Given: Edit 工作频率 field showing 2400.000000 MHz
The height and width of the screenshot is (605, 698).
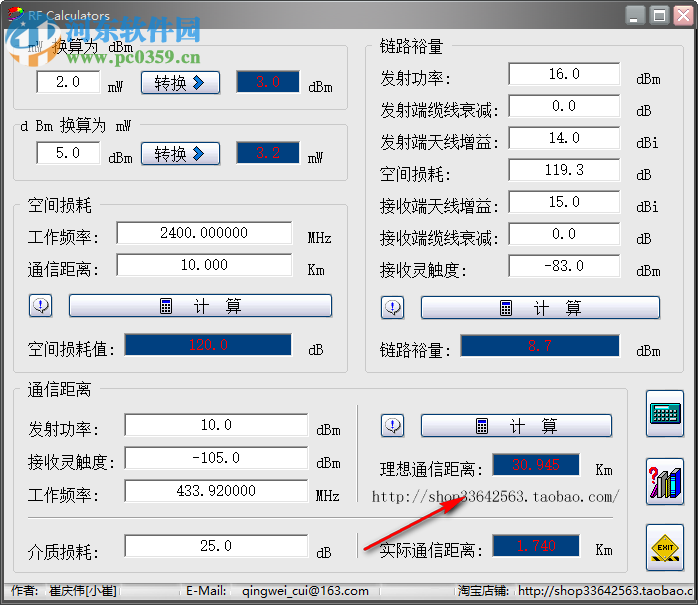Looking at the screenshot, I should pos(204,233).
